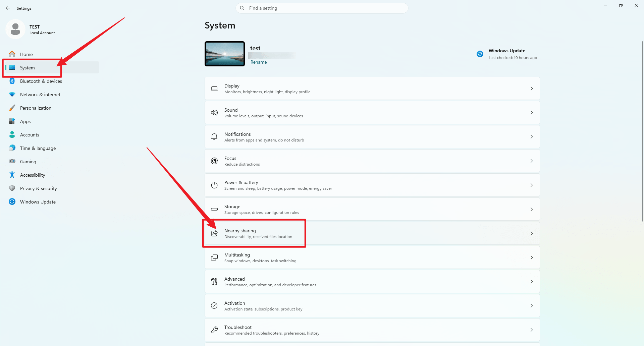Click the search magnifier icon
Screen dimensions: 644x346
click(242, 8)
